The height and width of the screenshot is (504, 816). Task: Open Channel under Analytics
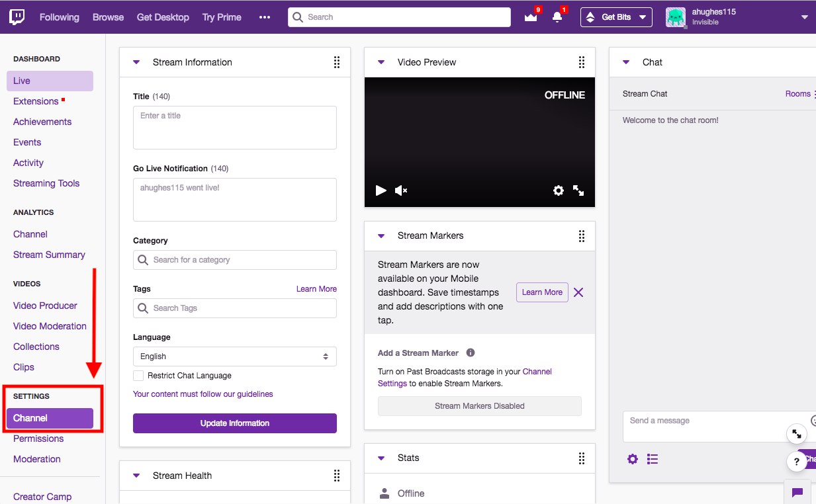coord(30,234)
